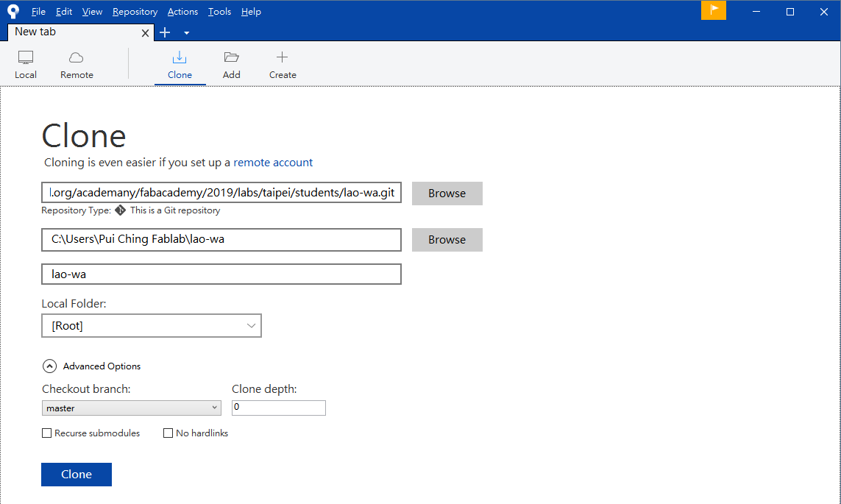Close the New tab

[x=145, y=33]
